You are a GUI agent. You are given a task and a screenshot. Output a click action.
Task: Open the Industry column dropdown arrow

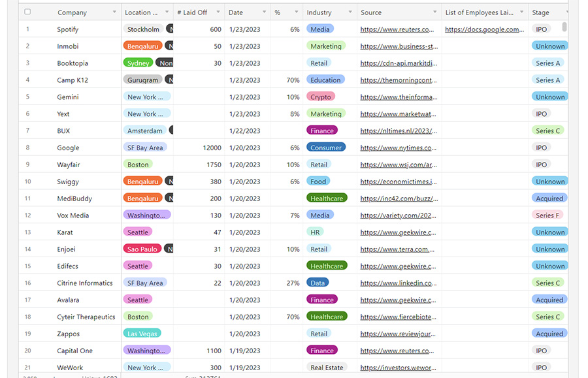pyautogui.click(x=350, y=12)
